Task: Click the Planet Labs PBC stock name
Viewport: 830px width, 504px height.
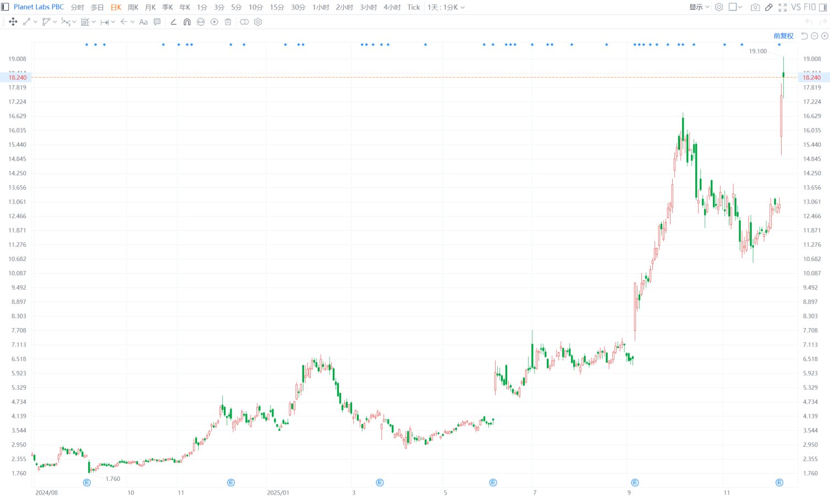Action: 39,7
